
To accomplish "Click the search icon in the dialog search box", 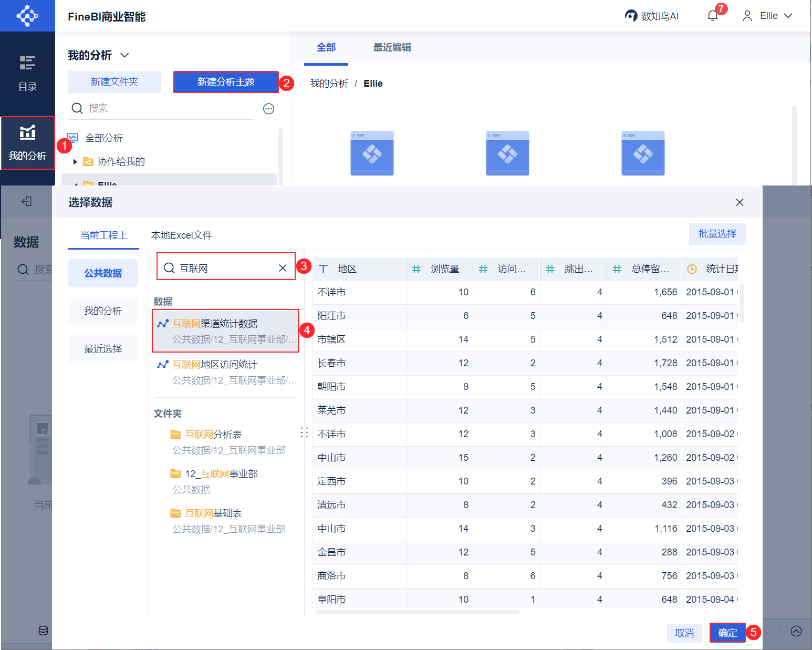I will click(169, 268).
